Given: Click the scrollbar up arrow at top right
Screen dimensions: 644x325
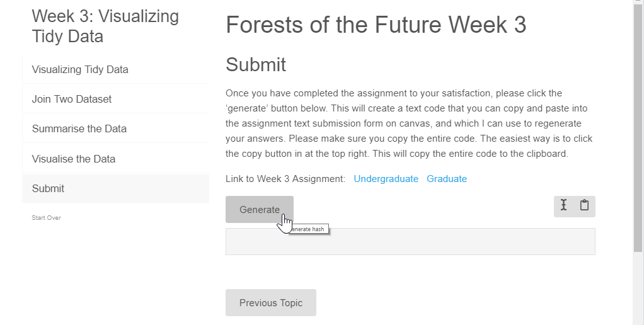Looking at the screenshot, I should (638, 2).
